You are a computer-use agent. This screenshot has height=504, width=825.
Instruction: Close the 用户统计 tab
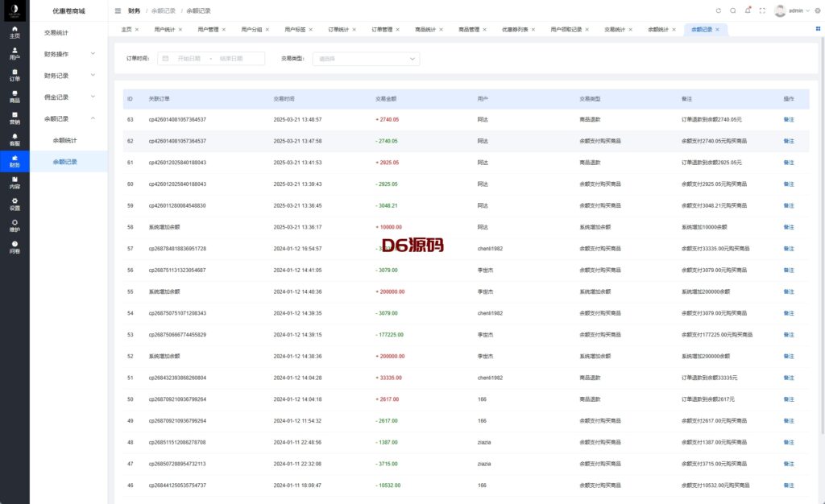click(x=180, y=30)
